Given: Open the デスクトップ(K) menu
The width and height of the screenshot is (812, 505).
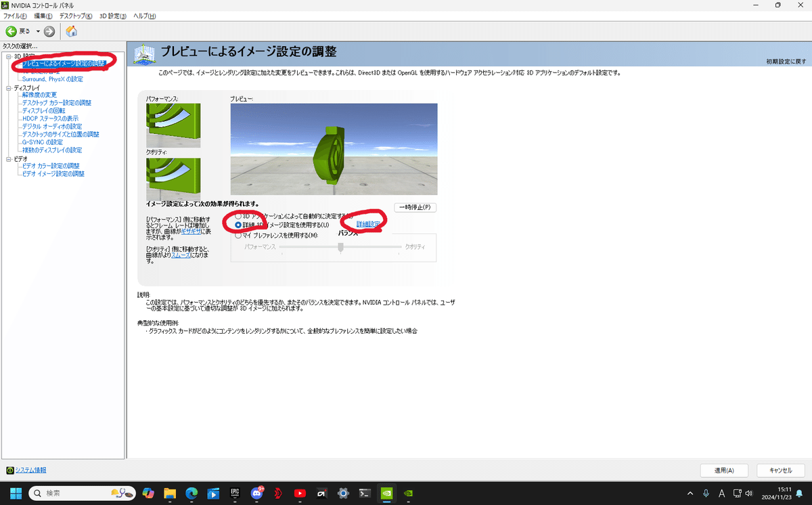Looking at the screenshot, I should click(x=76, y=16).
